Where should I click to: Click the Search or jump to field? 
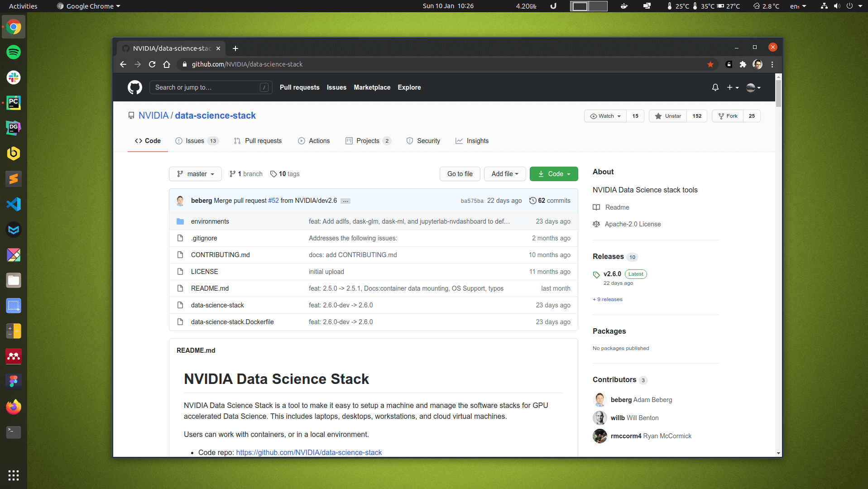211,87
